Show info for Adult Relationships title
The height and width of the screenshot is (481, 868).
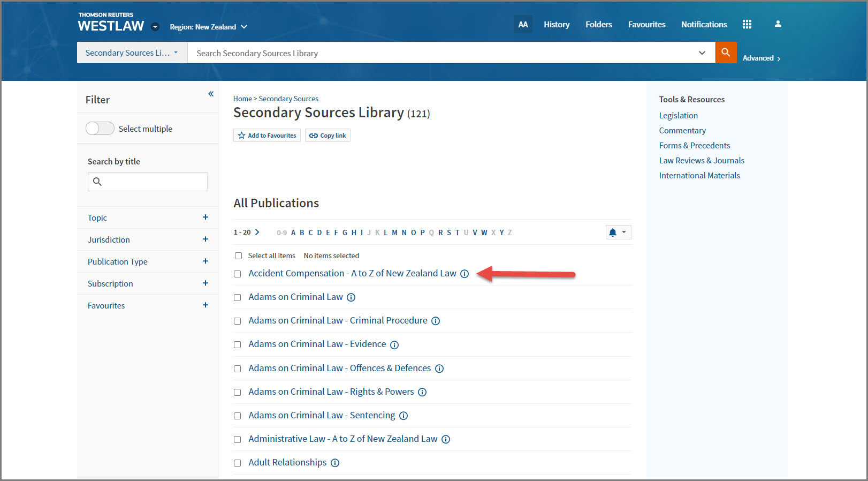335,463
